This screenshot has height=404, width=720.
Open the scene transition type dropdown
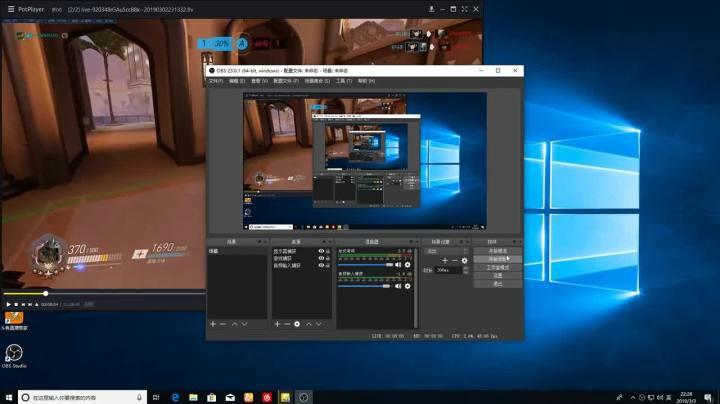click(447, 251)
